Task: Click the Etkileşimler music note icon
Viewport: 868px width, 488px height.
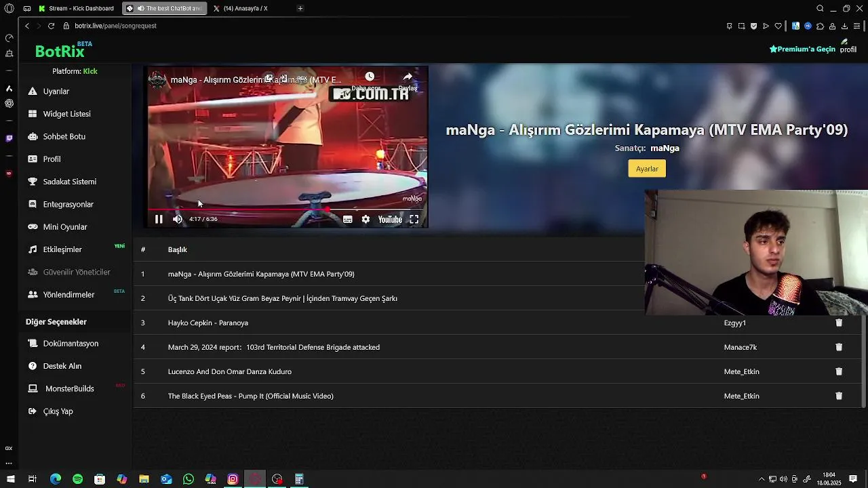Action: coord(33,249)
